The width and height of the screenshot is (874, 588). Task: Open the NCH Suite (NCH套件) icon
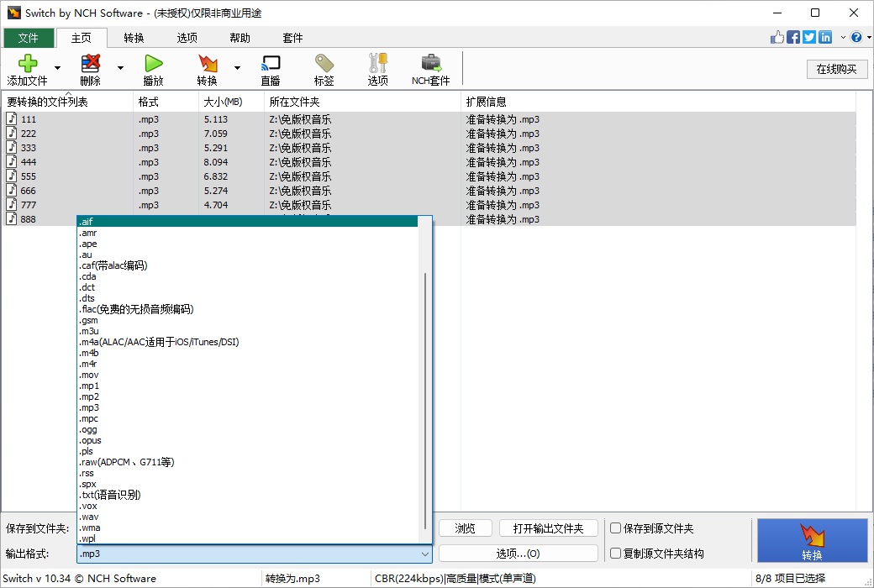(x=431, y=64)
